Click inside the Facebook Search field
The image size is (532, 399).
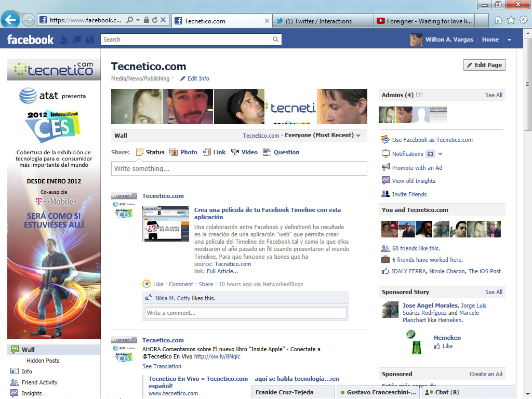click(185, 39)
